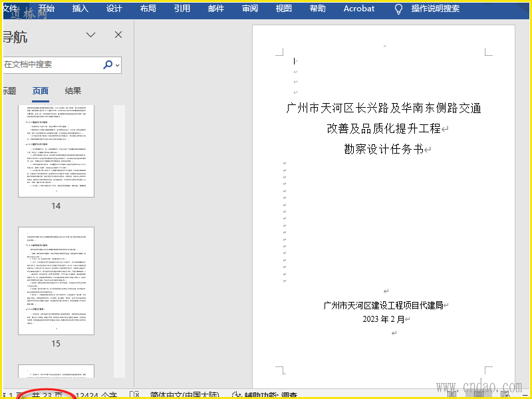Switch to the 结果 navigation tab

pos(73,91)
